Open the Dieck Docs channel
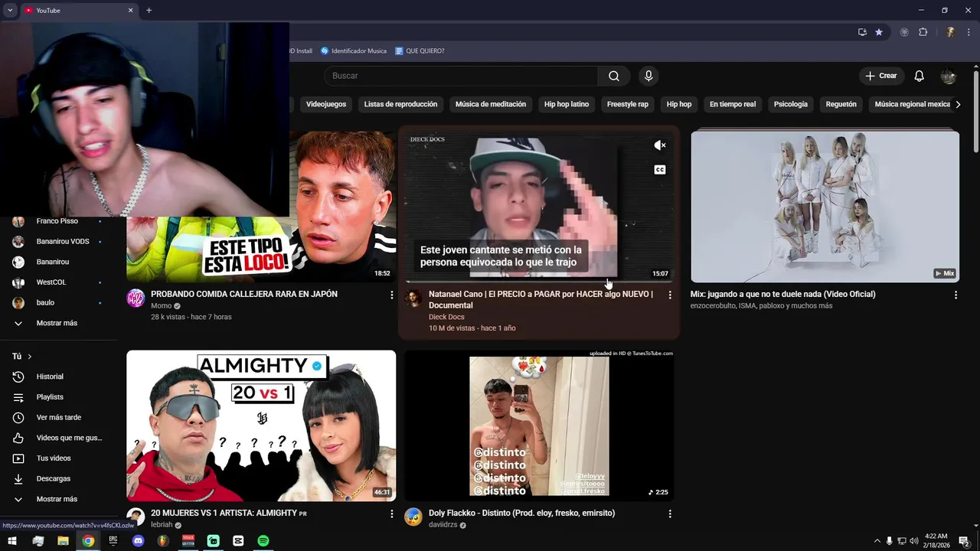Viewport: 980px width, 551px height. tap(446, 317)
